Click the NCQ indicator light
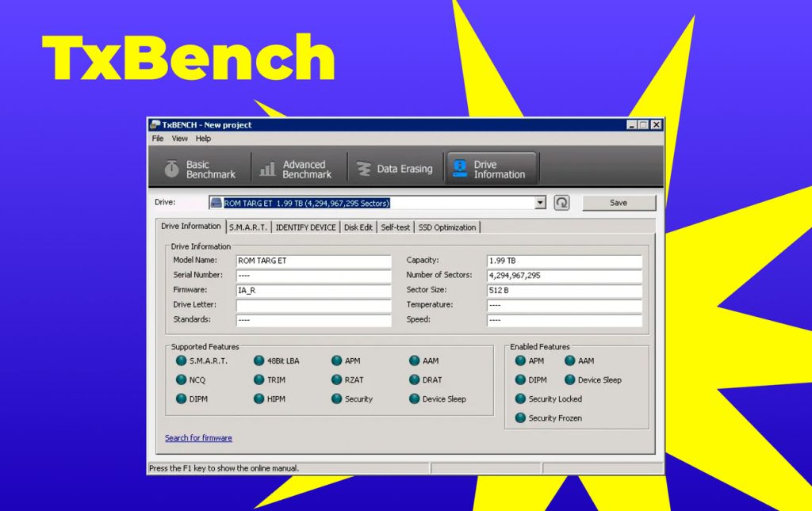This screenshot has width=812, height=511. [182, 379]
